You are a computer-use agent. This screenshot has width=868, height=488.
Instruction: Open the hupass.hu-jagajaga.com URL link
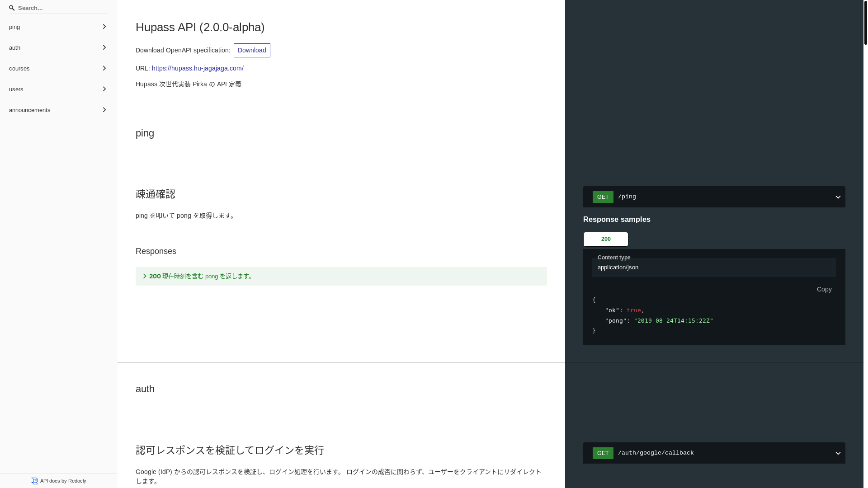click(x=198, y=68)
